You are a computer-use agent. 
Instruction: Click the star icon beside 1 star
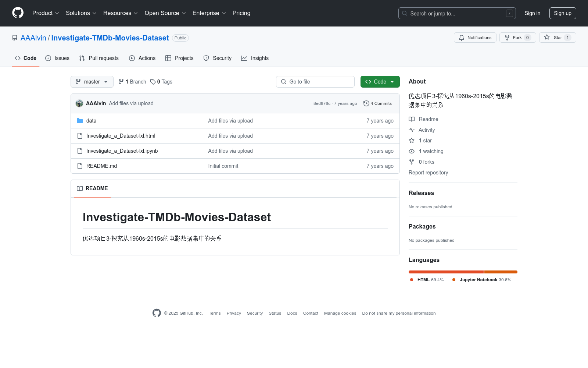point(412,141)
